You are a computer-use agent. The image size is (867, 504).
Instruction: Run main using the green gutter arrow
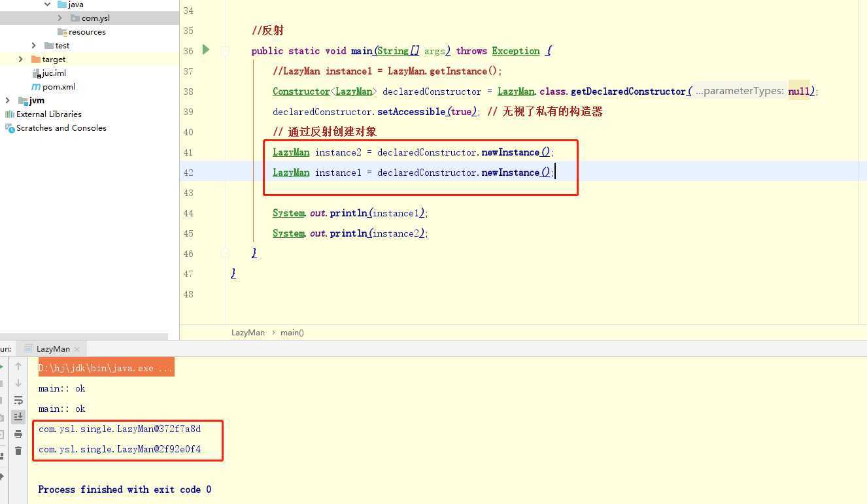coord(206,50)
